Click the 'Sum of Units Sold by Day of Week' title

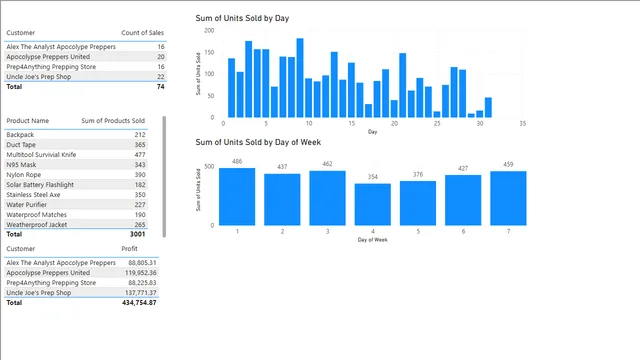(258, 142)
